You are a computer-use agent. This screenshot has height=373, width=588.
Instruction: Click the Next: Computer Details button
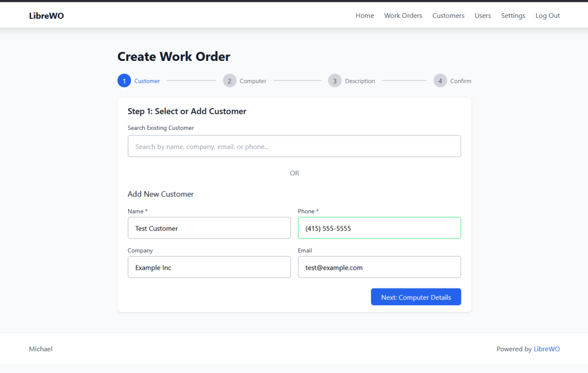point(416,297)
